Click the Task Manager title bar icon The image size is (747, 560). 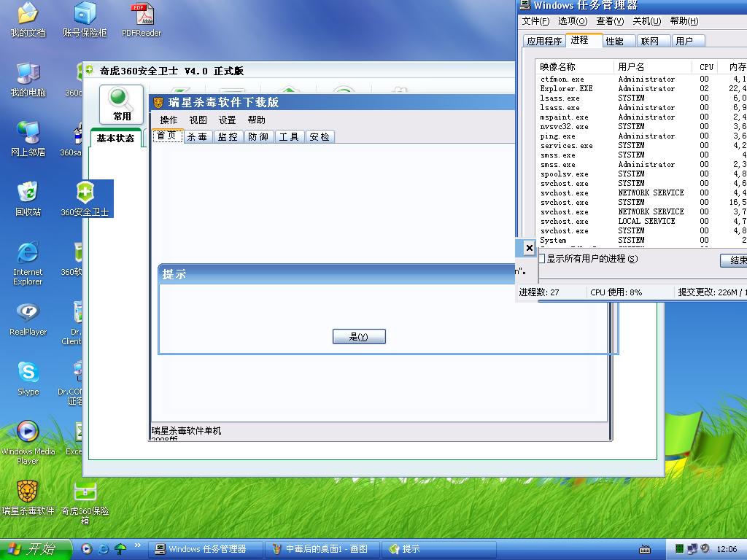(x=525, y=5)
